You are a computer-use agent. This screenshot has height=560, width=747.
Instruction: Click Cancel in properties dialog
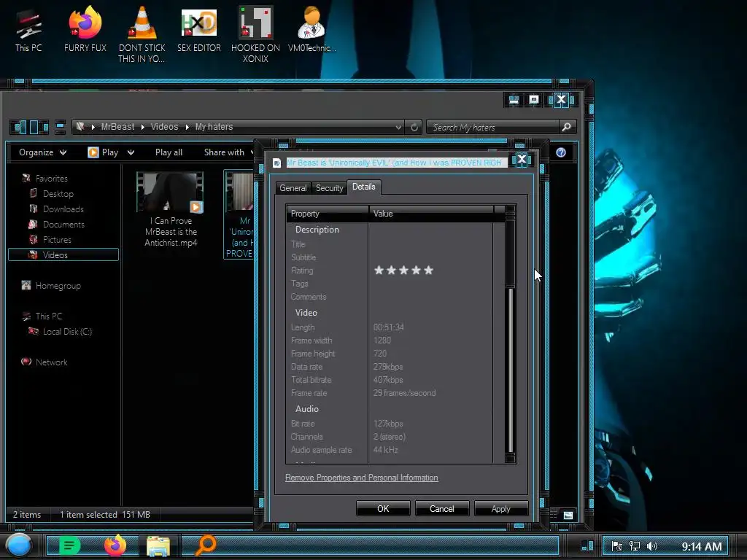pos(441,508)
